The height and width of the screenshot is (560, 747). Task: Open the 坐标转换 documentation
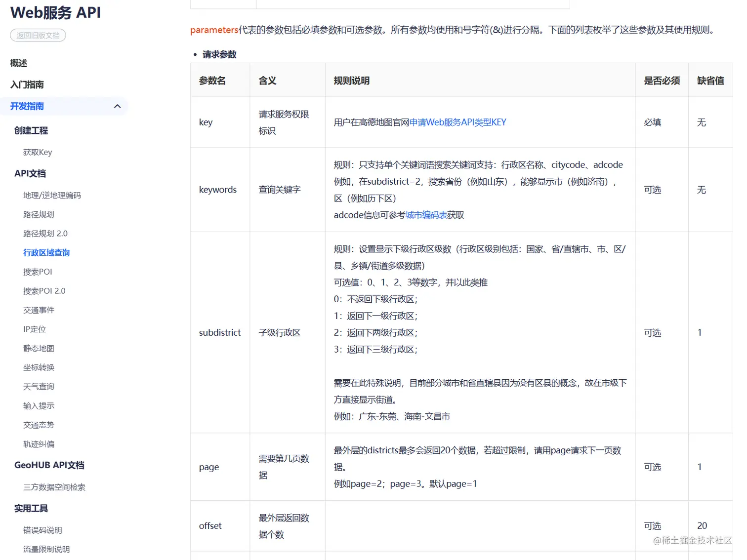tap(39, 367)
